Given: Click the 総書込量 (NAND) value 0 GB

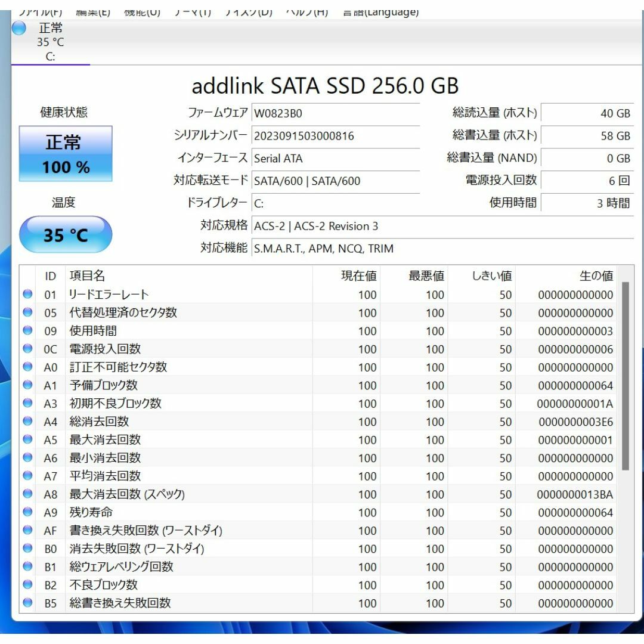Looking at the screenshot, I should point(587,158).
